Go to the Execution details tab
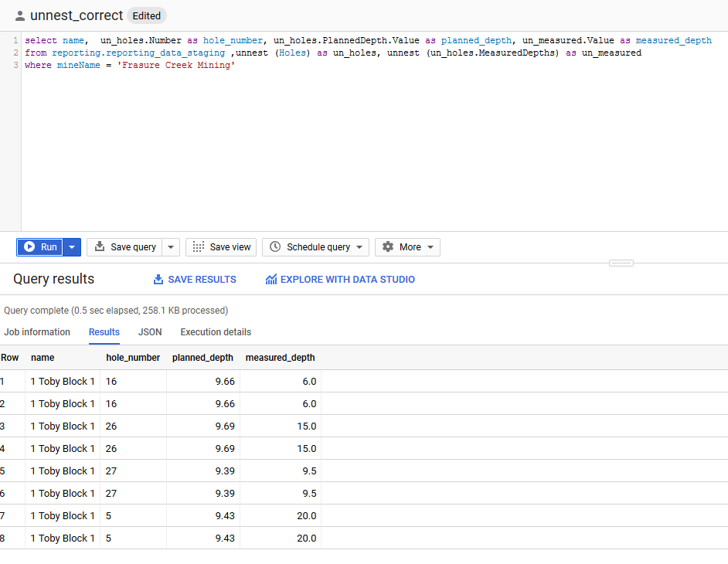Image resolution: width=728 pixels, height=564 pixels. 216,332
